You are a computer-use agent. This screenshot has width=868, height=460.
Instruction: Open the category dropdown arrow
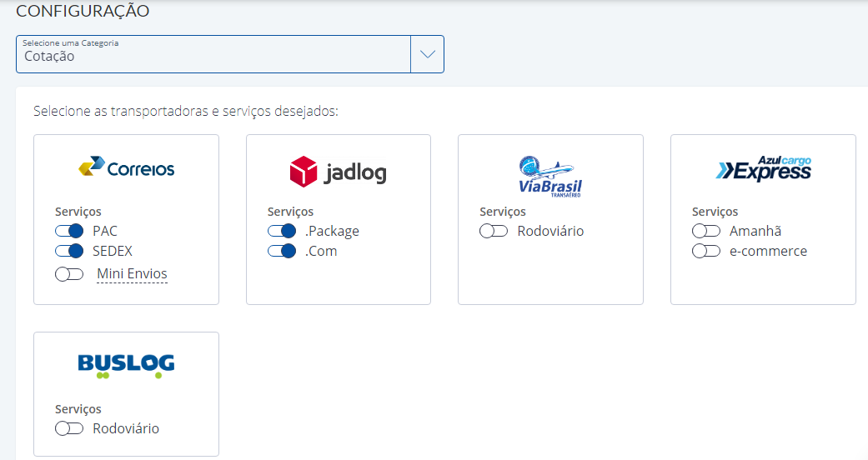coord(428,54)
